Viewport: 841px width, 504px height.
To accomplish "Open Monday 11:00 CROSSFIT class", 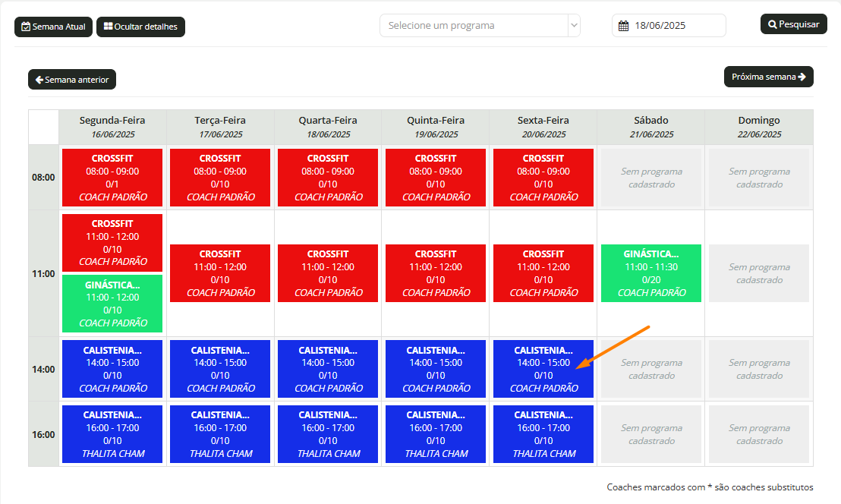I will (112, 243).
